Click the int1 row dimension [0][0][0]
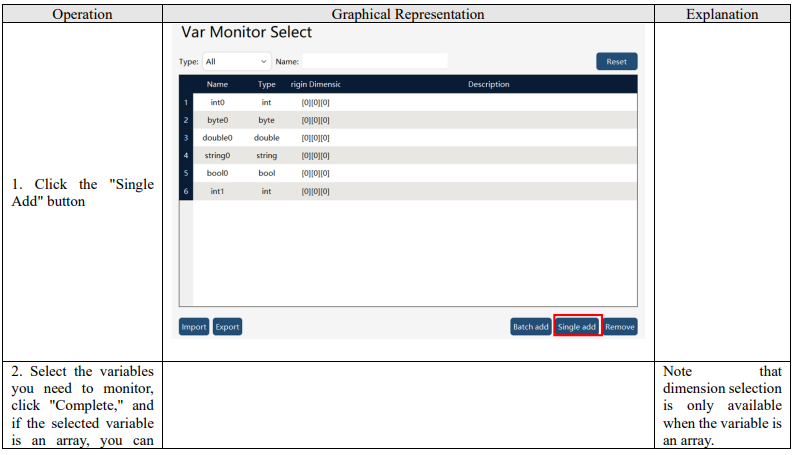 [x=315, y=191]
